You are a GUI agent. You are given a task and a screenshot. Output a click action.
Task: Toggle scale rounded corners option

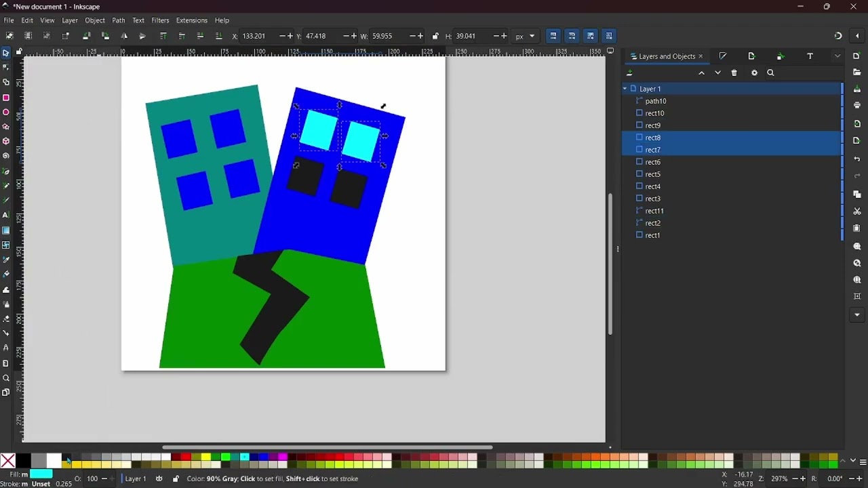pyautogui.click(x=572, y=36)
